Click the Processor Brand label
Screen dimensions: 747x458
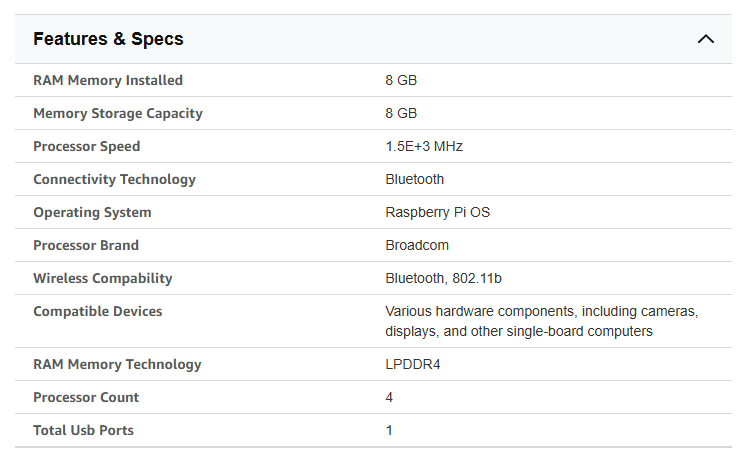86,245
